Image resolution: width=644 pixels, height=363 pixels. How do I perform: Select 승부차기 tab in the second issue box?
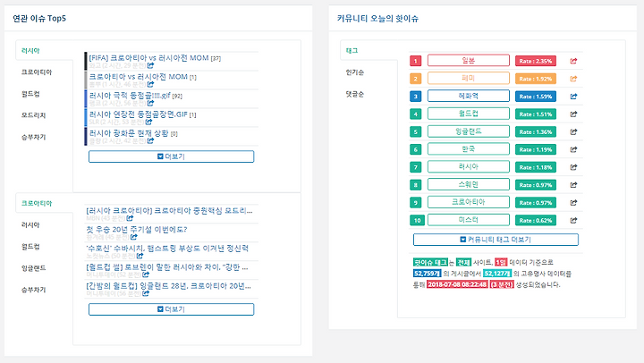[x=33, y=290]
